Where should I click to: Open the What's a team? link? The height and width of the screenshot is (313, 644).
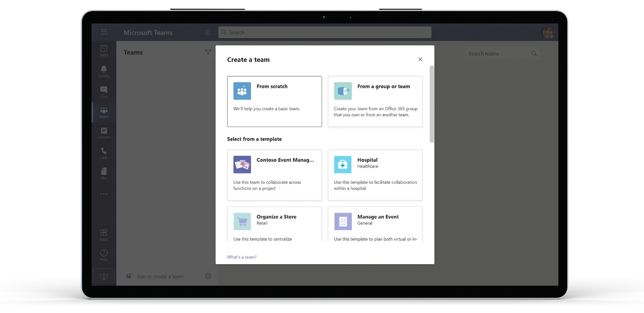pyautogui.click(x=241, y=257)
